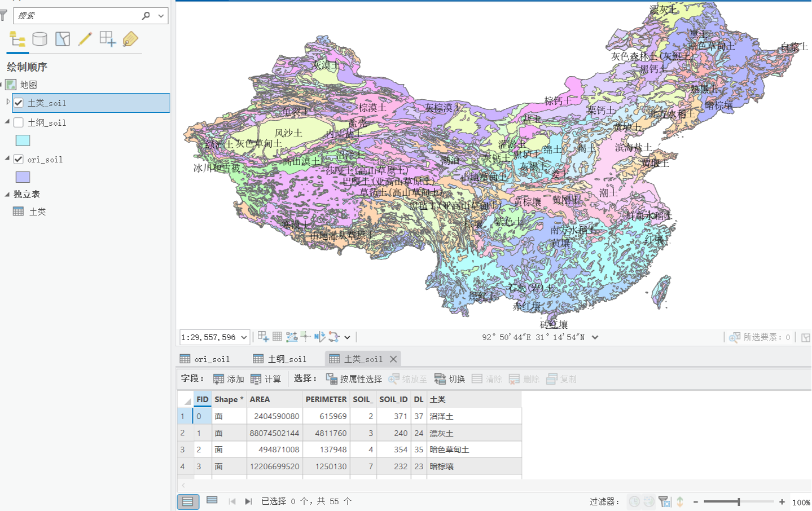This screenshot has height=511, width=812.
Task: Click the layer search input field
Action: pyautogui.click(x=77, y=16)
